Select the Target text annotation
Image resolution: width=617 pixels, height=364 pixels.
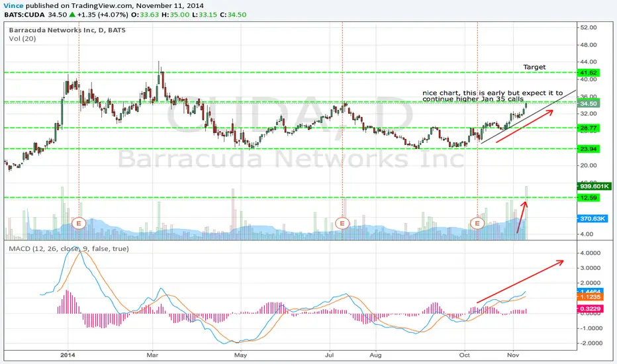534,67
